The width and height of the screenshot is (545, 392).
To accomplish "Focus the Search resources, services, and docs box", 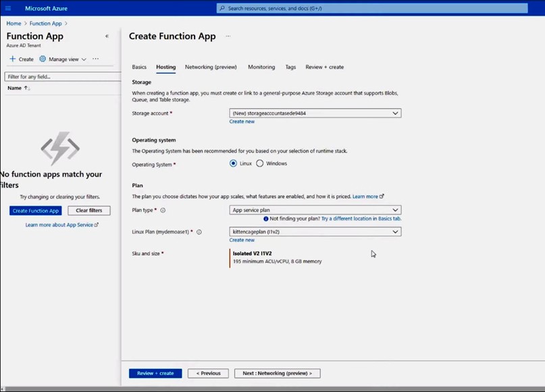I will pyautogui.click(x=372, y=8).
